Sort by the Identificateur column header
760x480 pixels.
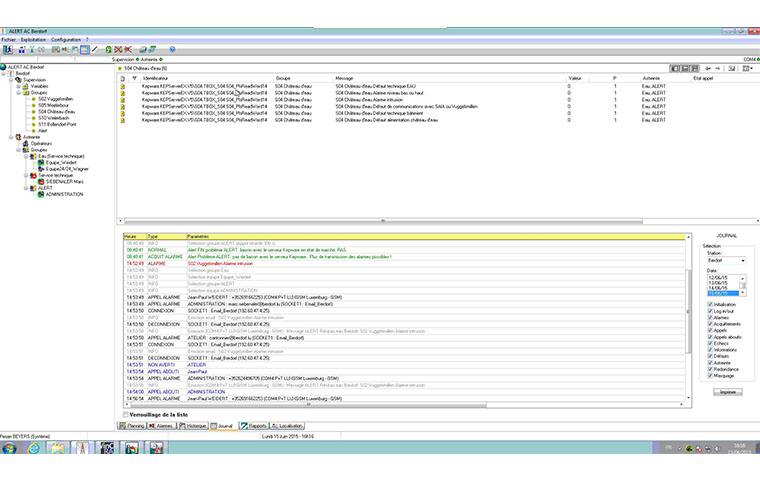coord(155,78)
